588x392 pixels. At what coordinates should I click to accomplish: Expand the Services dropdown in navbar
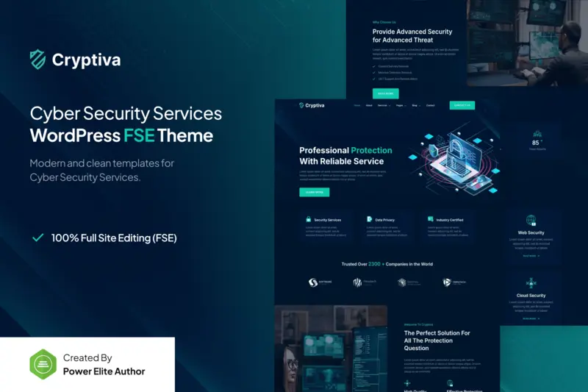[x=383, y=105]
